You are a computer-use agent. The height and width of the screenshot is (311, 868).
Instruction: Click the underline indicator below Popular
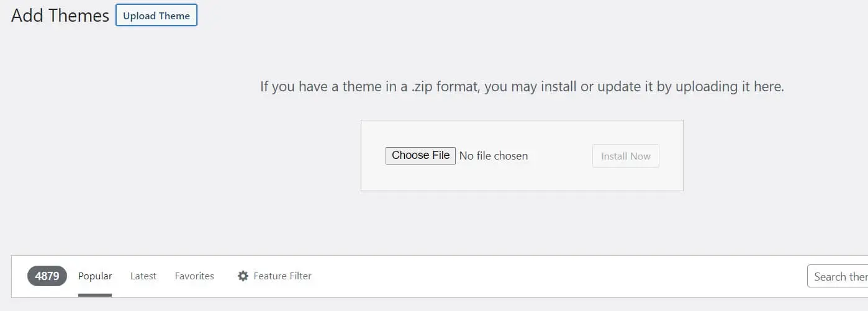[x=95, y=295]
